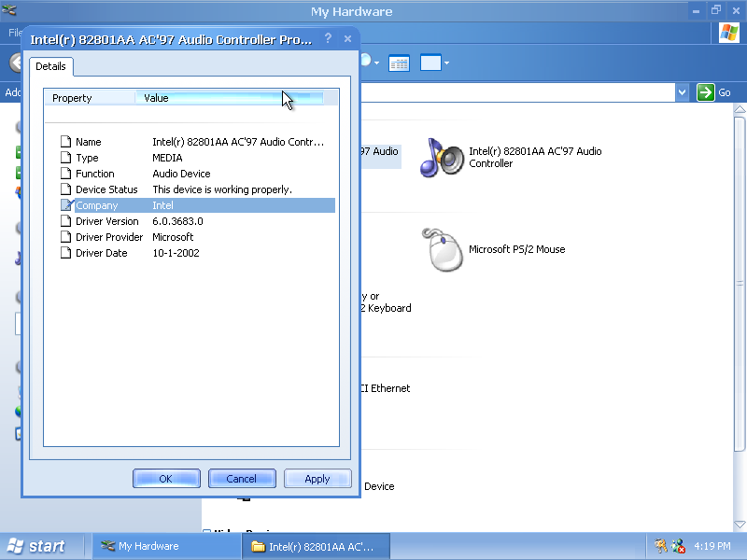Image resolution: width=747 pixels, height=560 pixels.
Task: Select the AC'97 Audio Controller speaker icon
Action: (442, 158)
